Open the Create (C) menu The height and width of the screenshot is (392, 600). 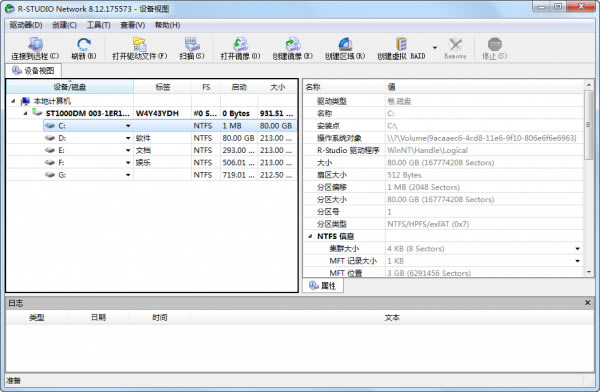(64, 25)
